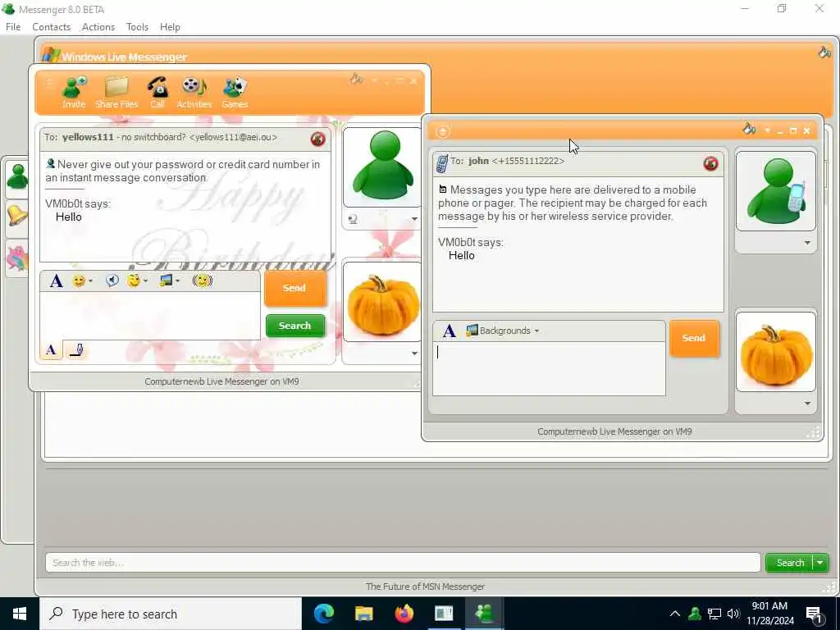Block contact john using red icon
This screenshot has width=840, height=630.
[x=711, y=163]
